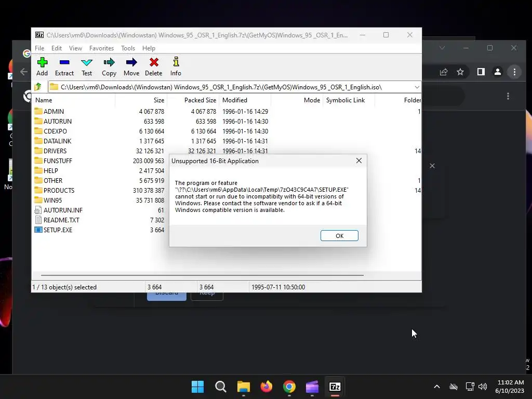Open the Favorites menu
Image resolution: width=532 pixels, height=399 pixels.
click(101, 48)
